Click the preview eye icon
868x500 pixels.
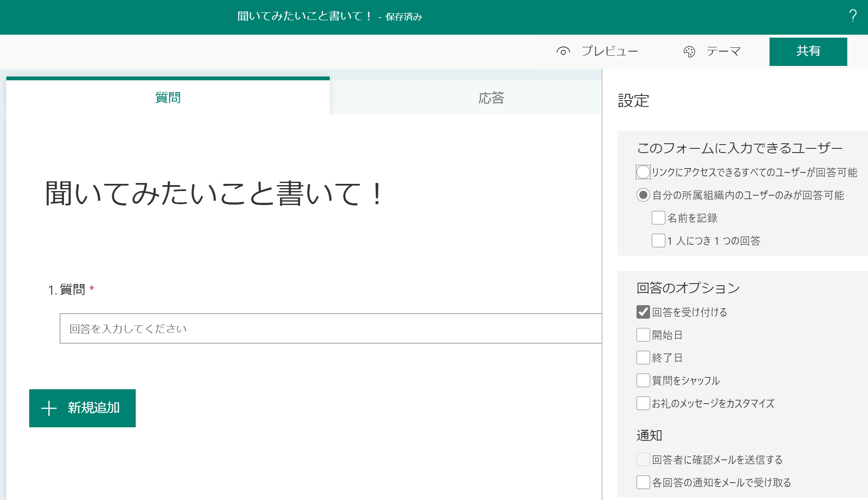(x=563, y=51)
